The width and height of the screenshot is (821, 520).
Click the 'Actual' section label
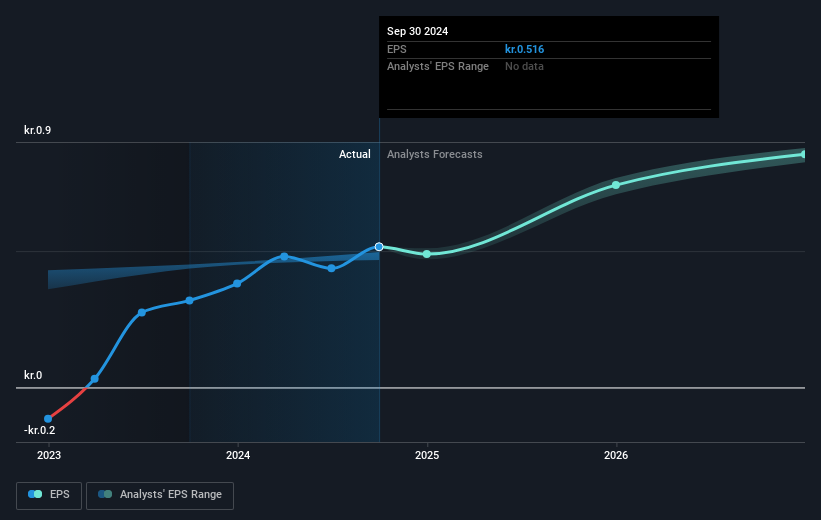[x=354, y=154]
